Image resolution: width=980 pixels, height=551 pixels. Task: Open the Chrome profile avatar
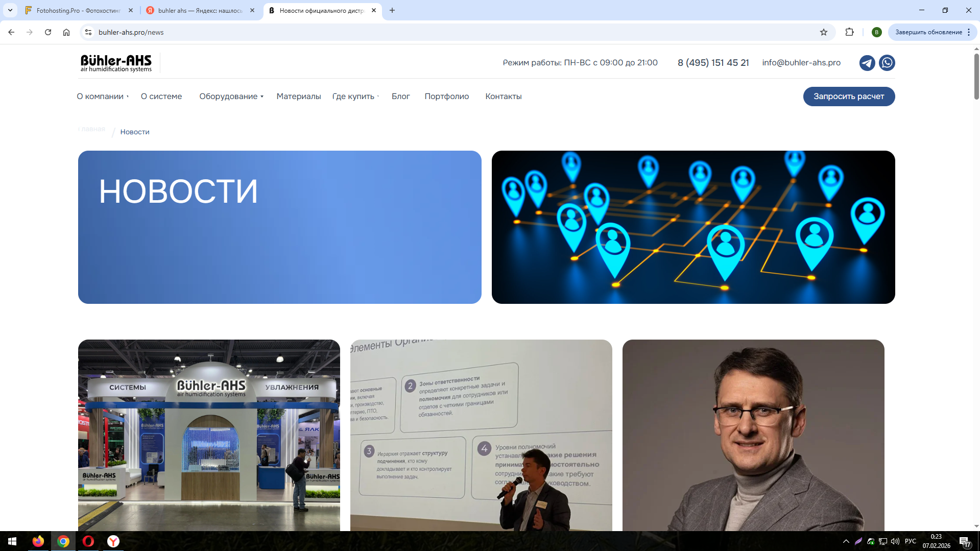coord(877,32)
